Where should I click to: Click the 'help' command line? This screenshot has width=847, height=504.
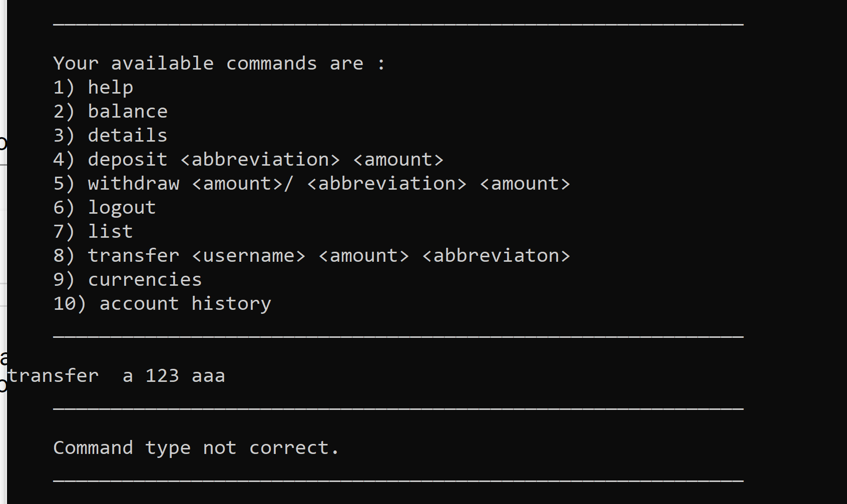(x=93, y=88)
